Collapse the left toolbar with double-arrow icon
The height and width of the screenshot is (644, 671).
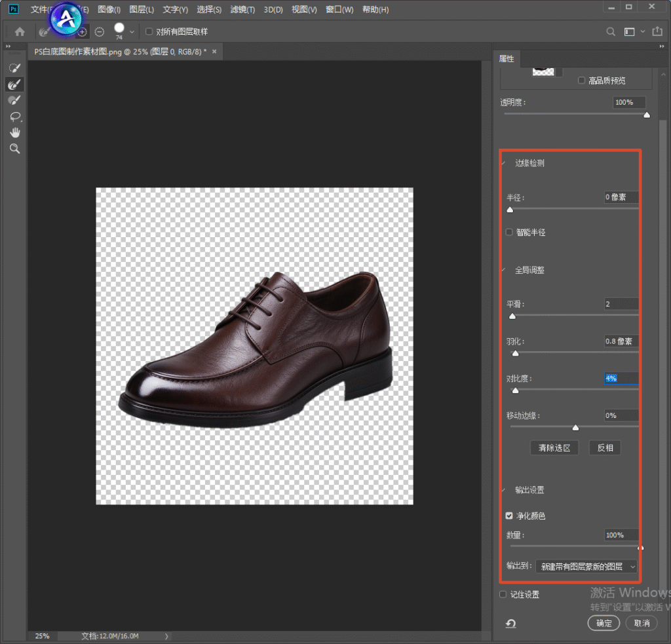[x=8, y=47]
